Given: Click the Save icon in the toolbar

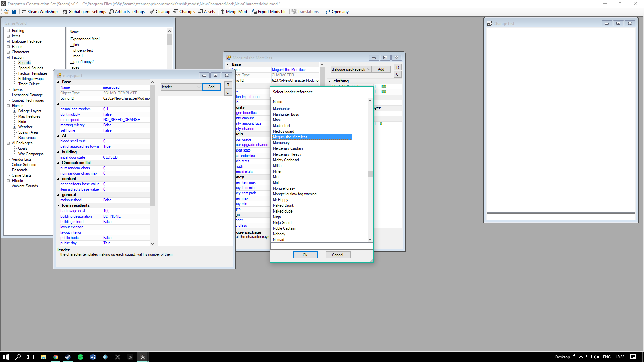Looking at the screenshot, I should click(x=14, y=12).
